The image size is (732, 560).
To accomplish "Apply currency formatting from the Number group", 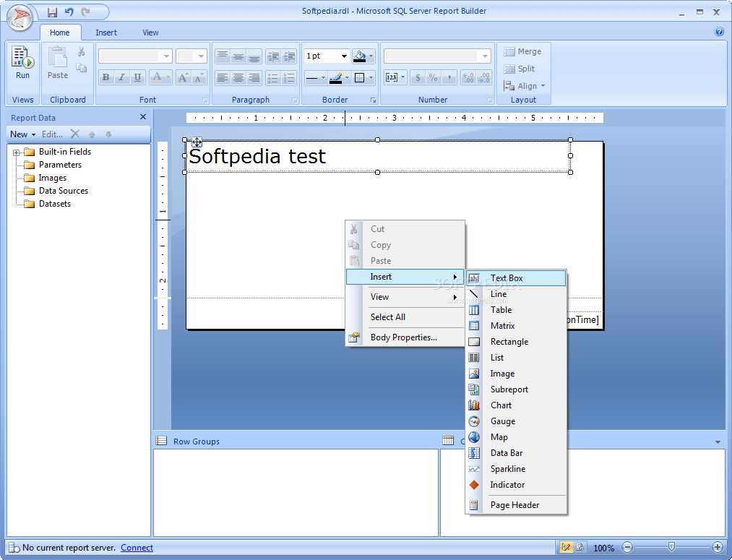I will 418,77.
